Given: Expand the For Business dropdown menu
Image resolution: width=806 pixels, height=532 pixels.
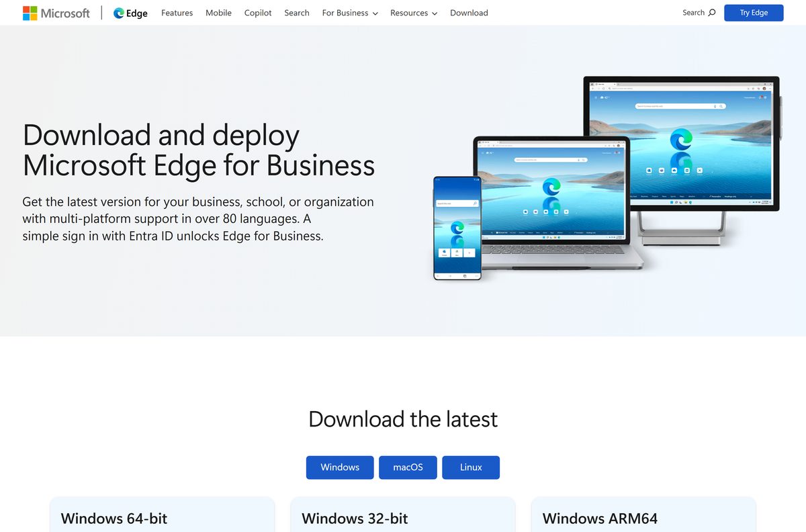Looking at the screenshot, I should pyautogui.click(x=350, y=13).
